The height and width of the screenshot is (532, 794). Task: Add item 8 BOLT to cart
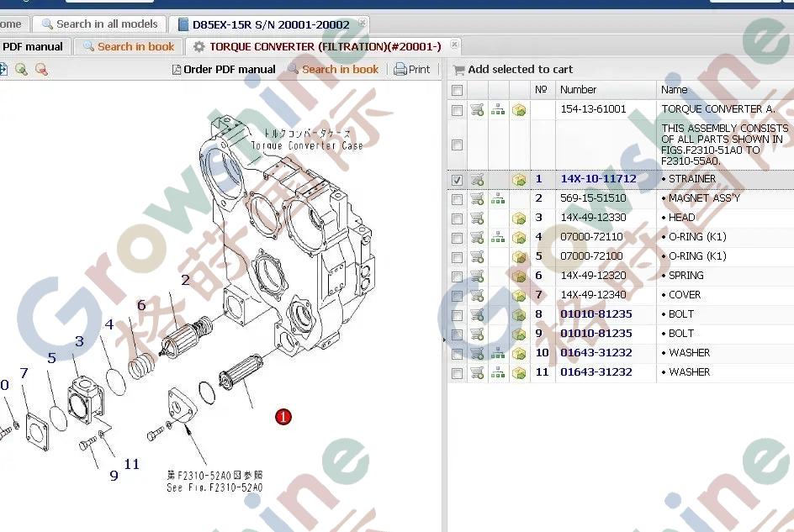tap(477, 314)
